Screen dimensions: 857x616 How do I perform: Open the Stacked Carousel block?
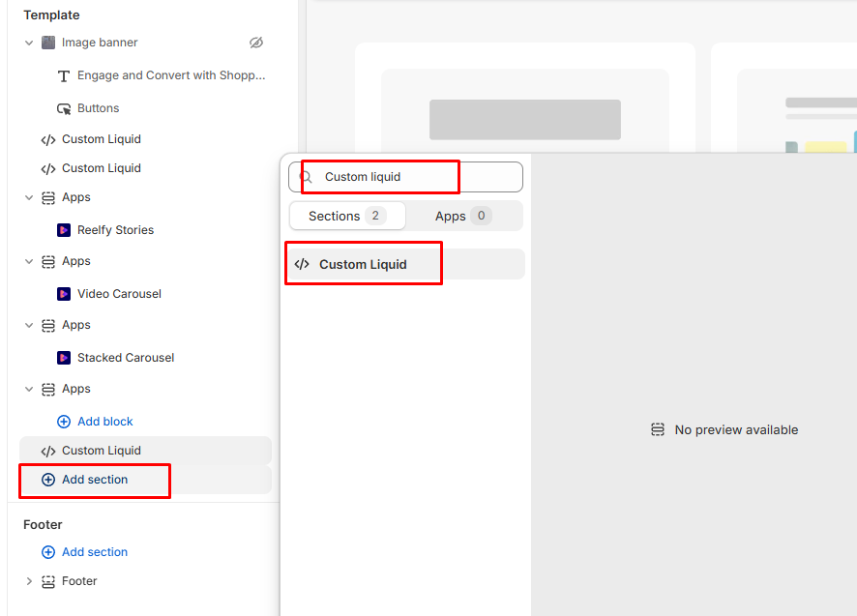pos(126,358)
